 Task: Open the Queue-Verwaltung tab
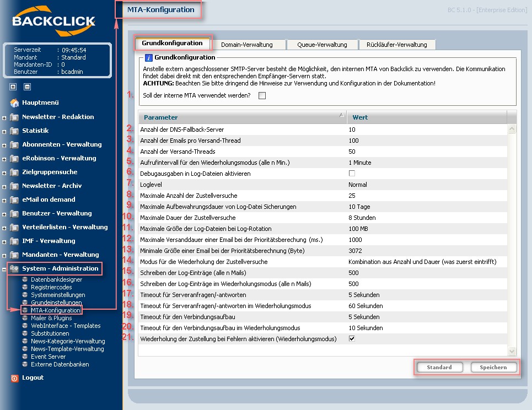322,45
